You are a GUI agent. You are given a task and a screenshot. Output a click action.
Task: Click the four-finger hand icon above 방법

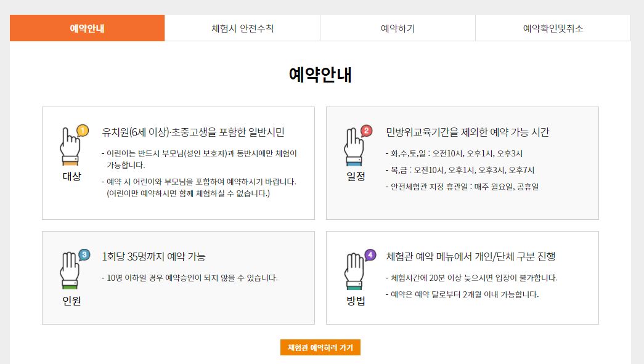[x=354, y=270]
